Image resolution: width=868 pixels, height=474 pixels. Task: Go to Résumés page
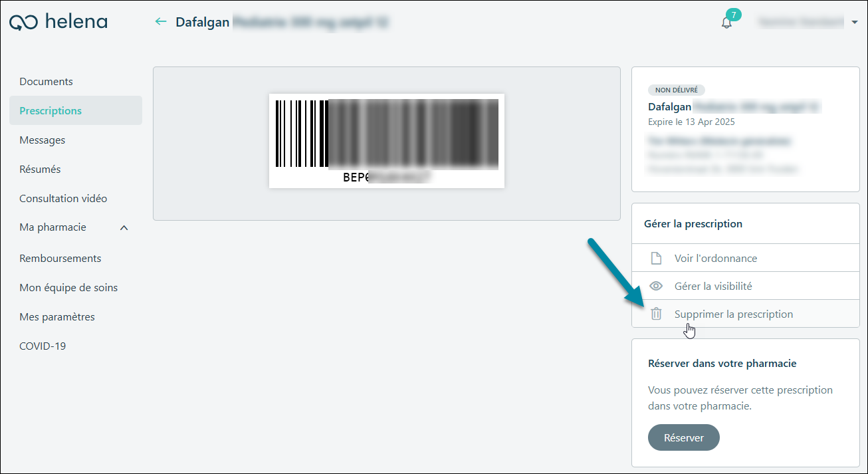point(40,170)
